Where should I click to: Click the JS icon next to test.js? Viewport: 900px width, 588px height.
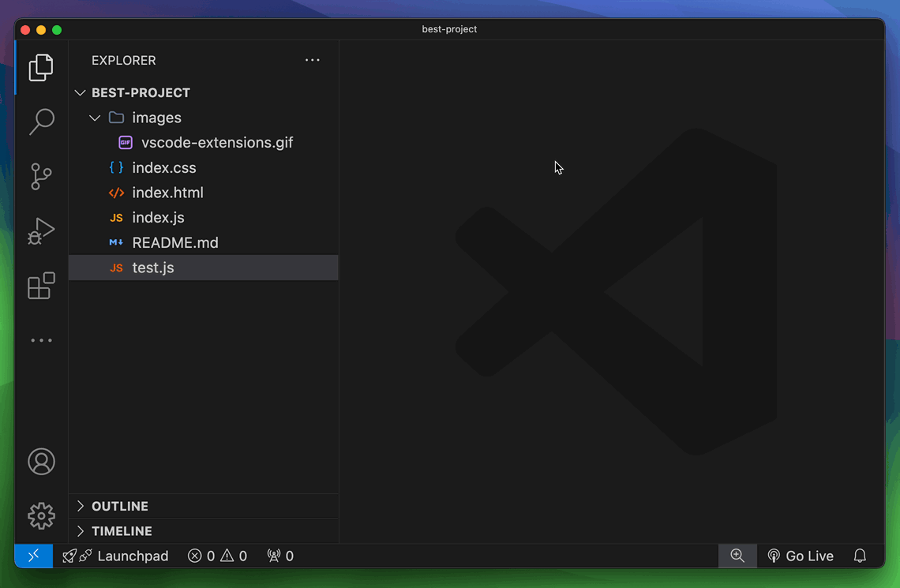click(117, 268)
